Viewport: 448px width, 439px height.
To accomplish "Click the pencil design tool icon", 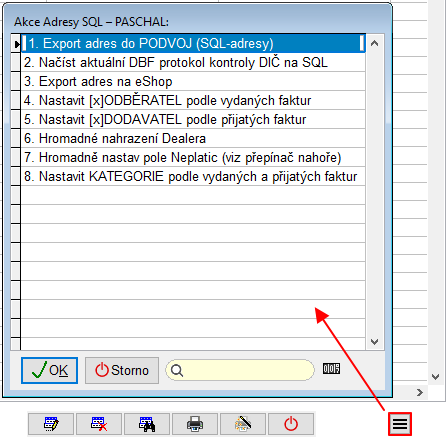I will point(243,424).
